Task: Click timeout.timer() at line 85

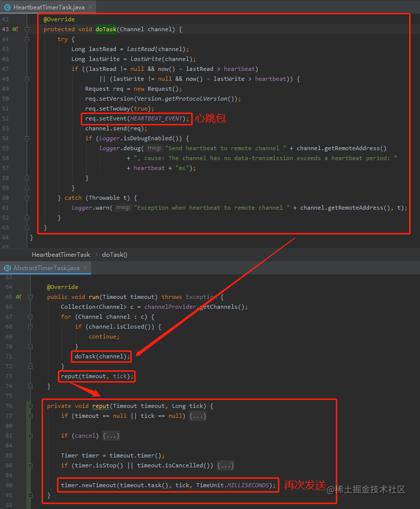Action: 137,455
